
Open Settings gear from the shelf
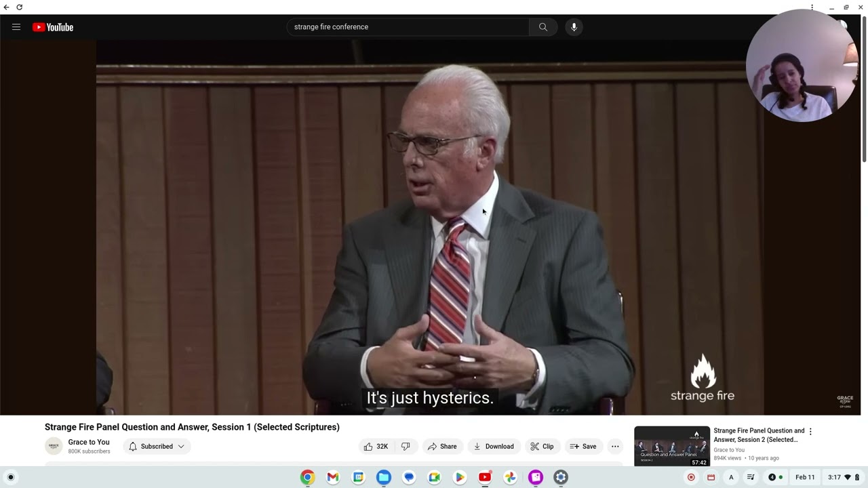[561, 477]
